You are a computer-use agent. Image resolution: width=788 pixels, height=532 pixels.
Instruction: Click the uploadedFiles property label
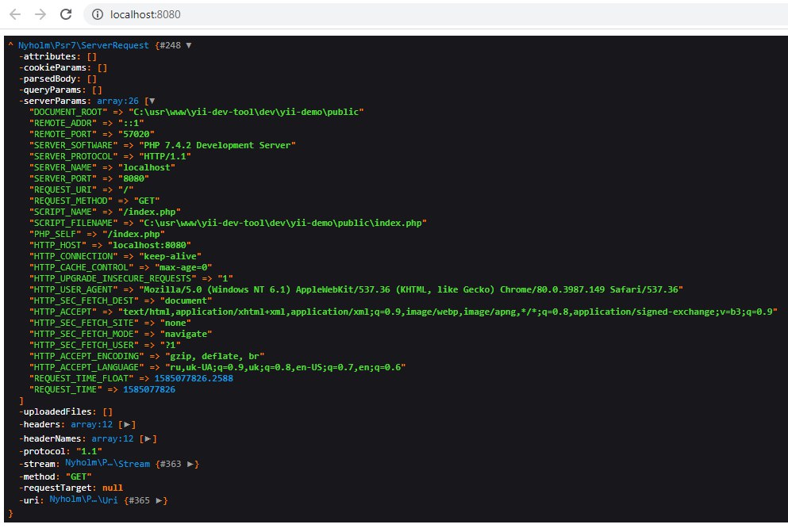coord(57,411)
